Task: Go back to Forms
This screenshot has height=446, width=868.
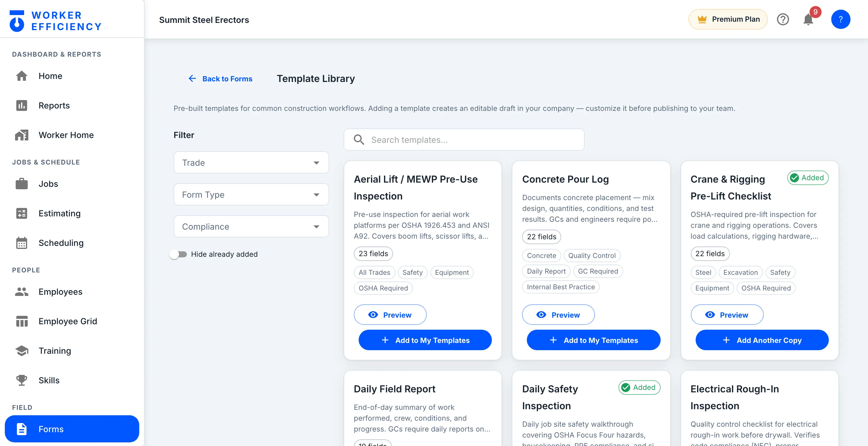Action: pyautogui.click(x=220, y=78)
